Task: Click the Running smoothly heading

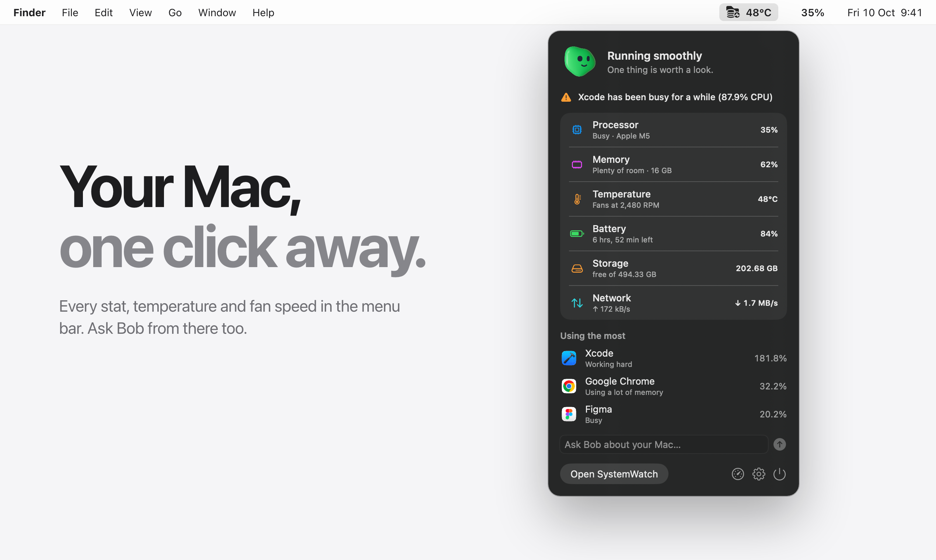Action: coord(654,56)
